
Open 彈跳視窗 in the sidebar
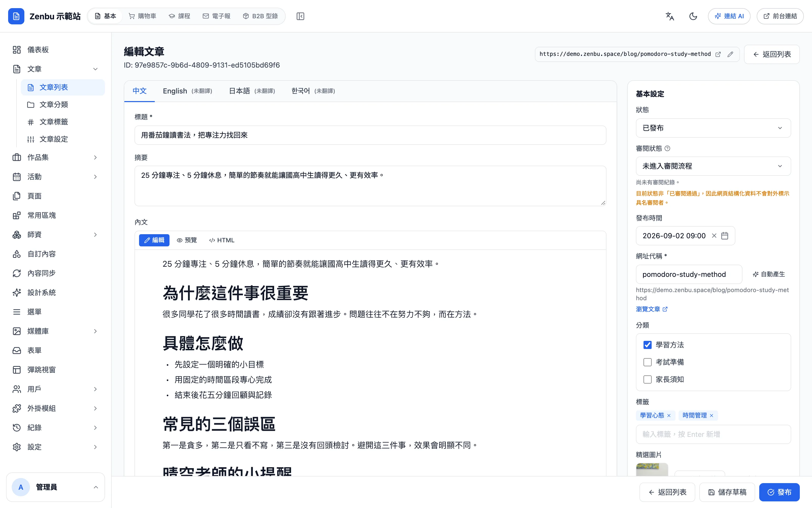coord(56,370)
